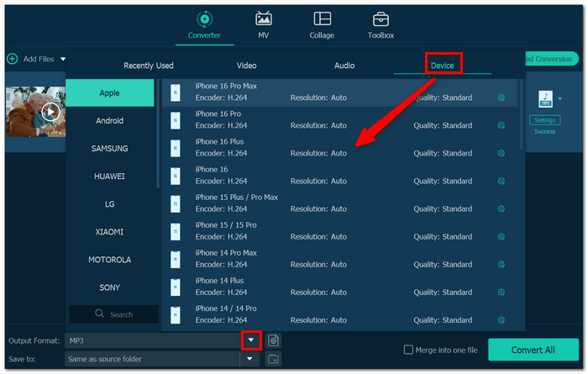Image resolution: width=588 pixels, height=374 pixels.
Task: Click iPhone 15 Plus / Pro Max phone icon
Action: 175,203
